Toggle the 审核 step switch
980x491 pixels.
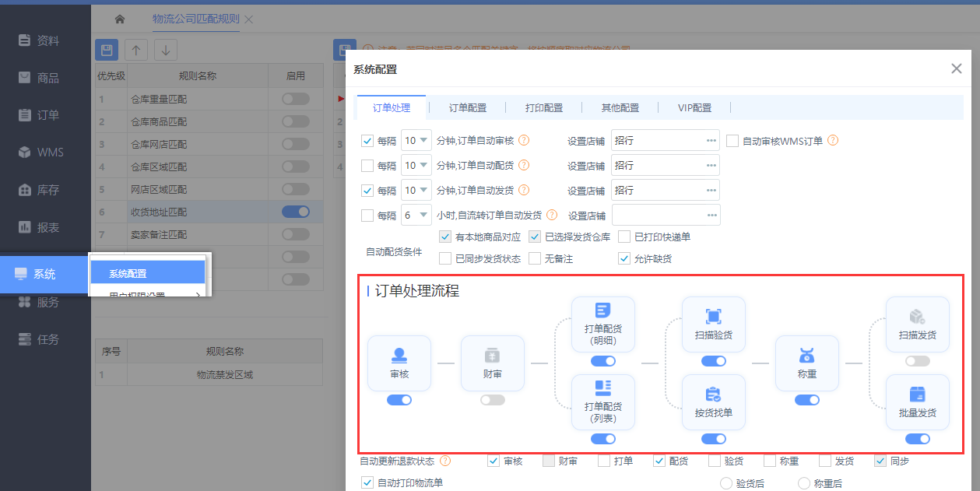tap(399, 400)
